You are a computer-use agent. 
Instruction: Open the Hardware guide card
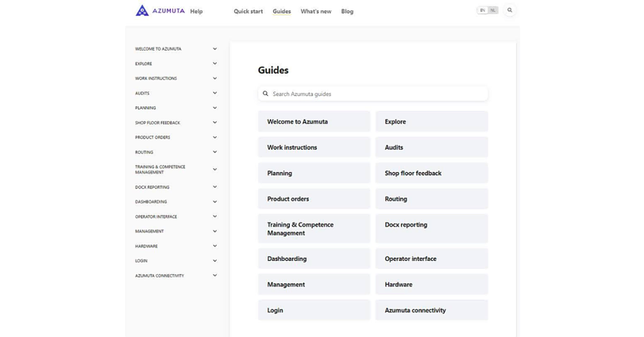tap(432, 285)
